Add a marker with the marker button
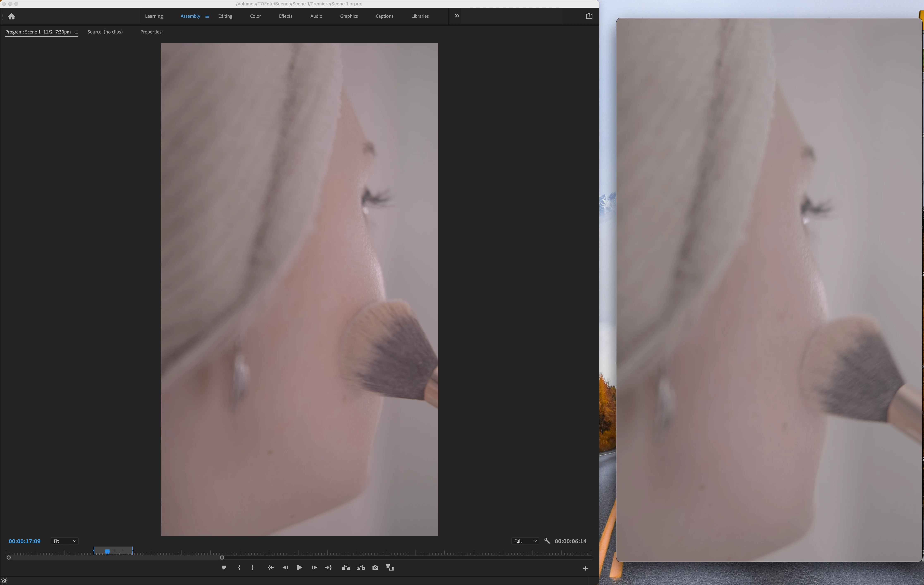The width and height of the screenshot is (924, 585). (224, 568)
